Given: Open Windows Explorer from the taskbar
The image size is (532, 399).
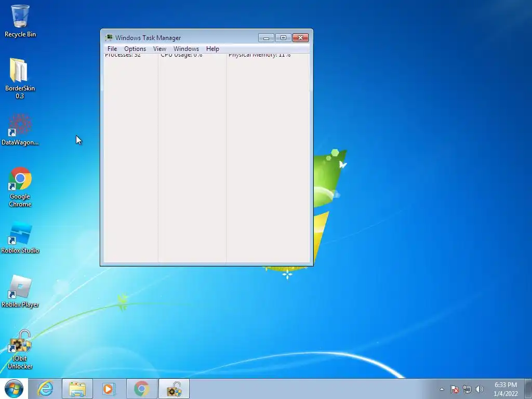Looking at the screenshot, I should (77, 389).
